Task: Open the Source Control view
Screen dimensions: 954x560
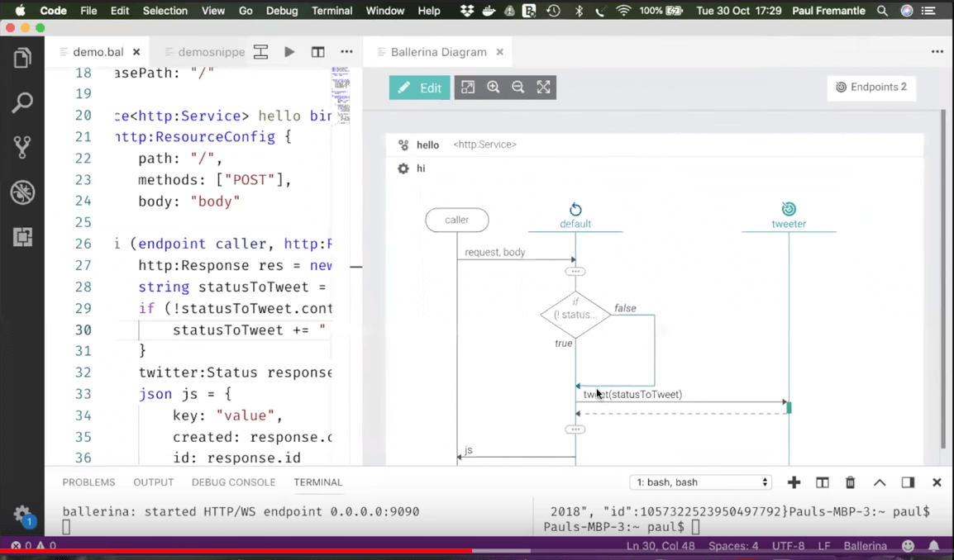Action: (x=22, y=147)
